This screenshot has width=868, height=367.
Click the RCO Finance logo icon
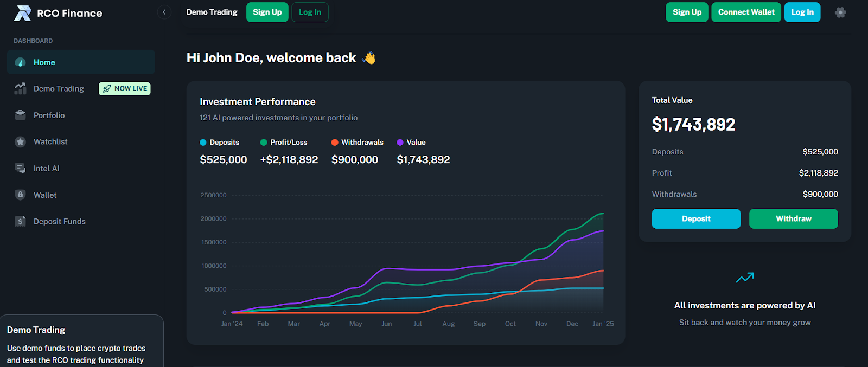point(22,13)
